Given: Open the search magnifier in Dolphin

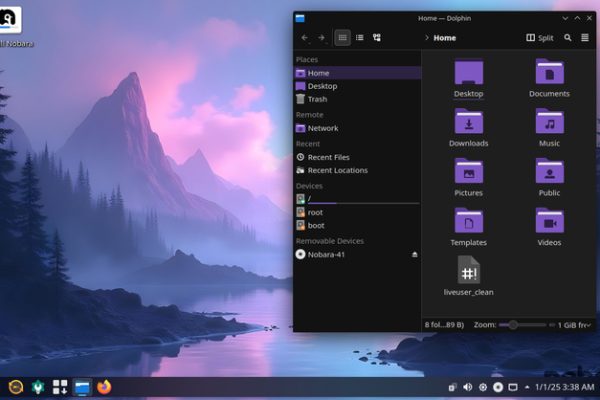Looking at the screenshot, I should tap(567, 38).
